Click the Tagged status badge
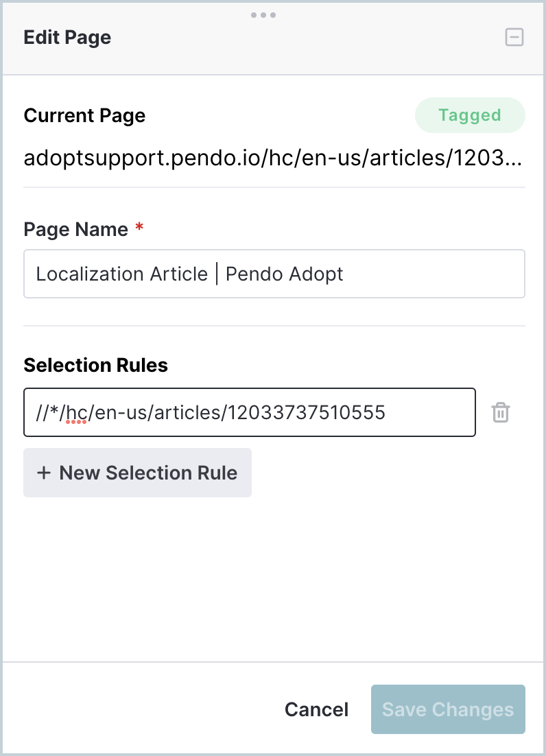Image resolution: width=546 pixels, height=756 pixels. 470,115
